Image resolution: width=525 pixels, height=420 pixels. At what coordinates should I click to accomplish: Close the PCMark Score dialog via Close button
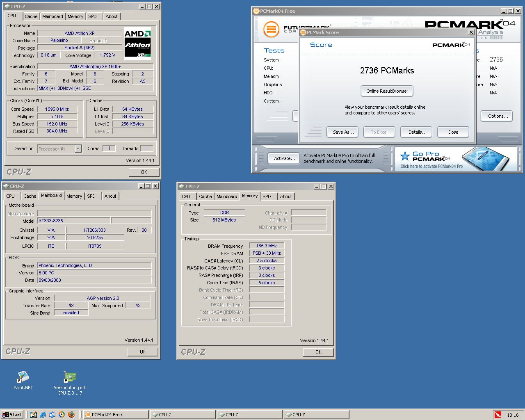click(453, 132)
